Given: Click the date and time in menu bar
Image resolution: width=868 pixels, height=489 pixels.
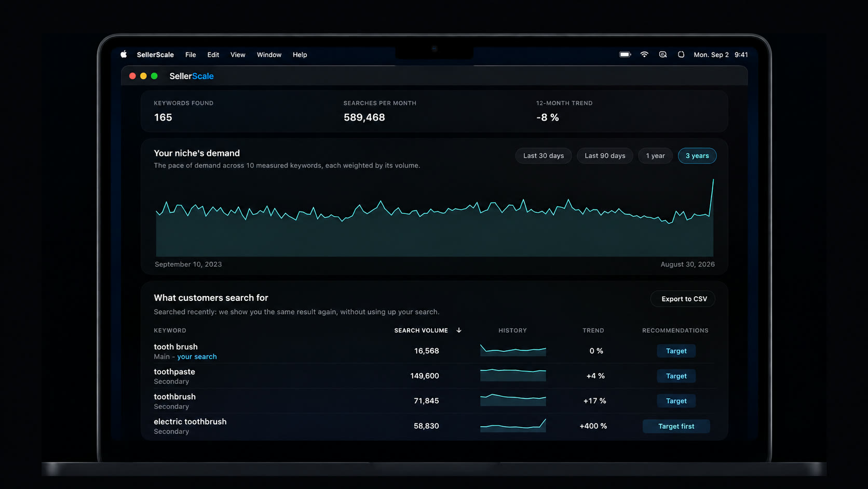Looking at the screenshot, I should click(721, 55).
